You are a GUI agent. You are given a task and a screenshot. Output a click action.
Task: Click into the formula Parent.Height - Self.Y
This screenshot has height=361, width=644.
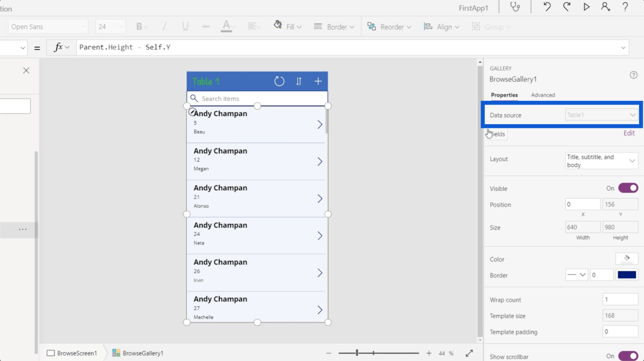click(x=125, y=47)
